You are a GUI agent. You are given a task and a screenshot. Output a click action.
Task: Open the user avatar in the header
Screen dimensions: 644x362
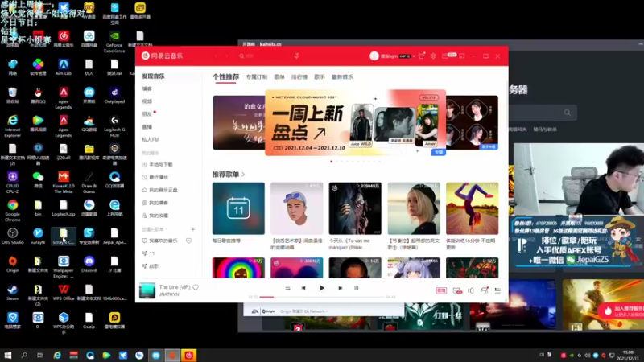[x=374, y=56]
